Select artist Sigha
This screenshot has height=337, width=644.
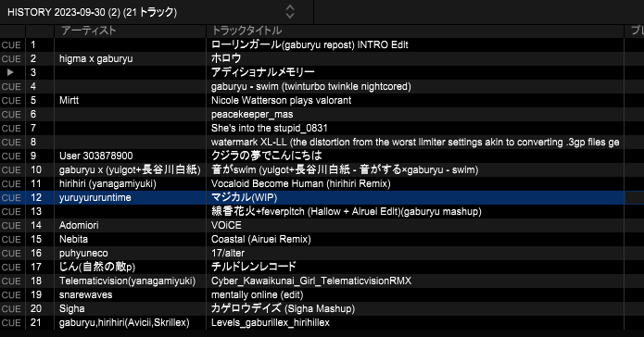[72, 308]
